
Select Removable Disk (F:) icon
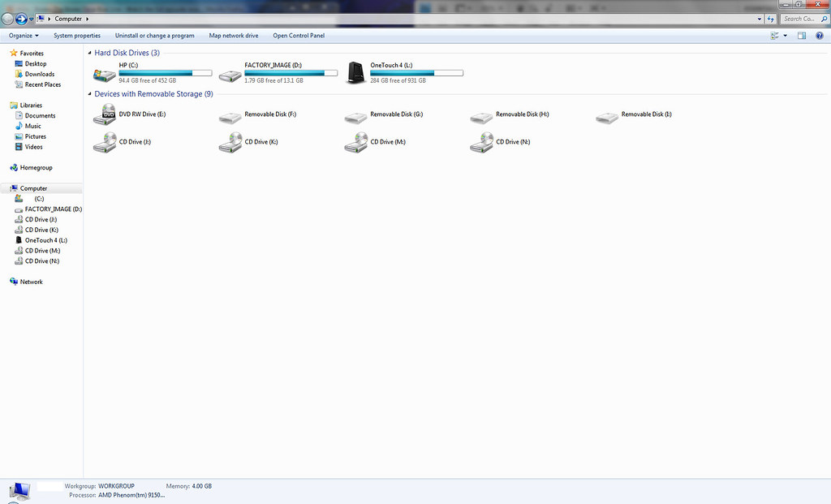(x=230, y=116)
